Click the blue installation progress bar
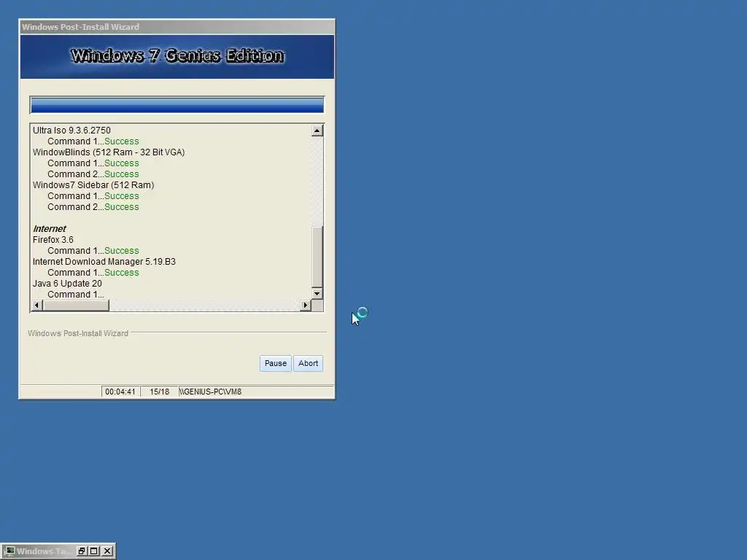Viewport: 747px width, 560px height. (177, 105)
